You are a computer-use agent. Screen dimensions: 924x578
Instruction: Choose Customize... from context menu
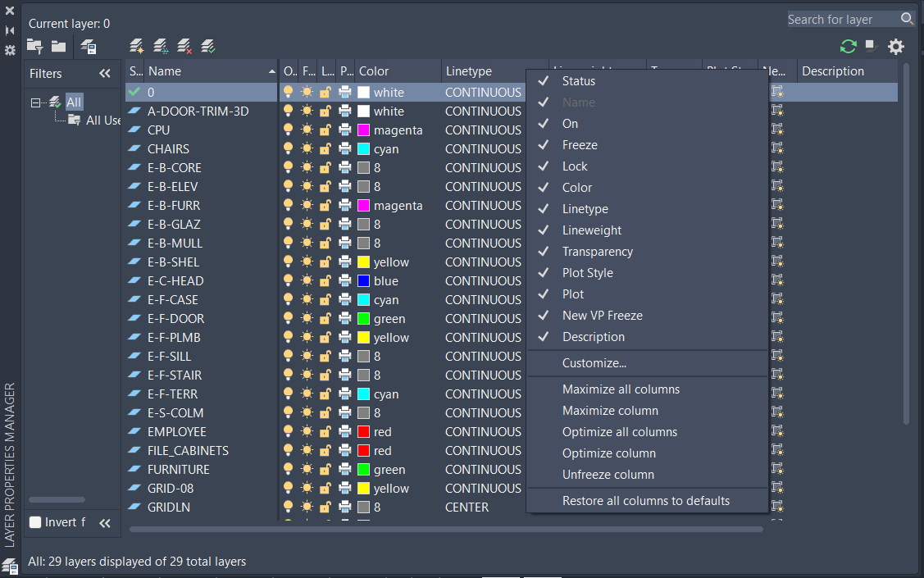point(594,363)
